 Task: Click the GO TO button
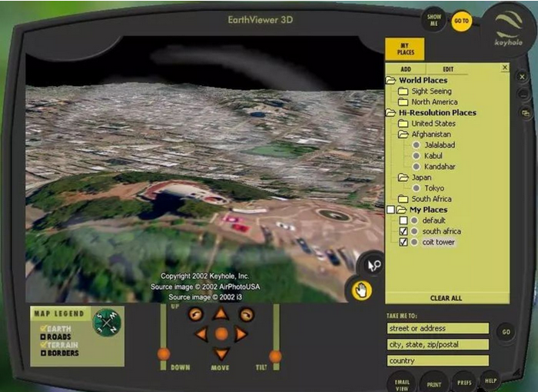461,21
